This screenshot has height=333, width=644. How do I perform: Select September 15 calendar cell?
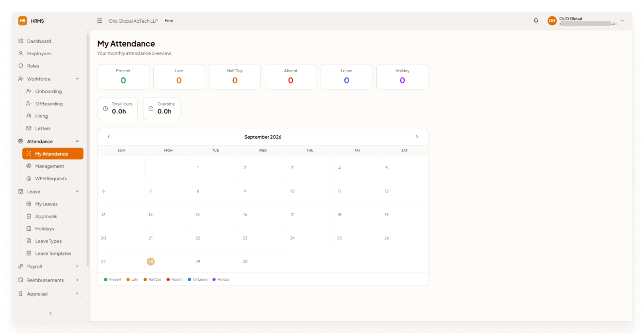[x=216, y=215]
